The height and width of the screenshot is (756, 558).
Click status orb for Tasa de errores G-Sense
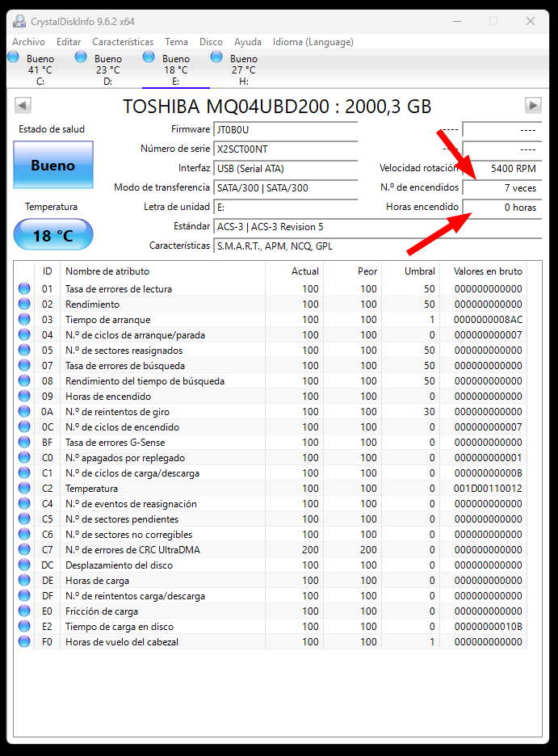click(x=24, y=442)
